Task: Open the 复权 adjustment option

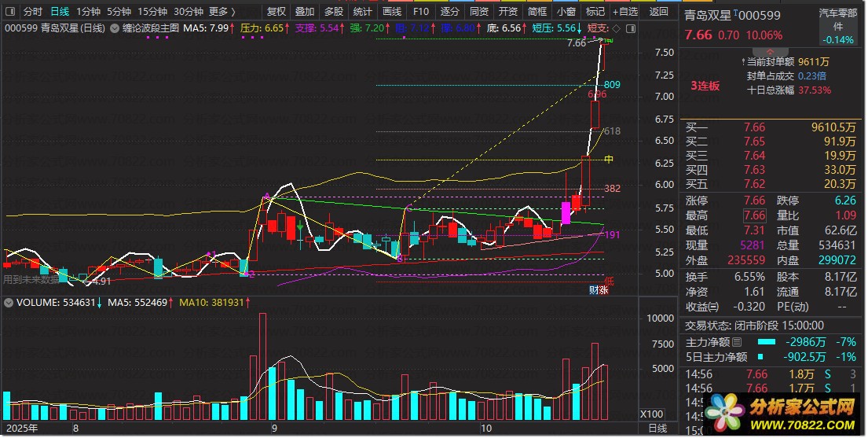Action: coord(277,12)
